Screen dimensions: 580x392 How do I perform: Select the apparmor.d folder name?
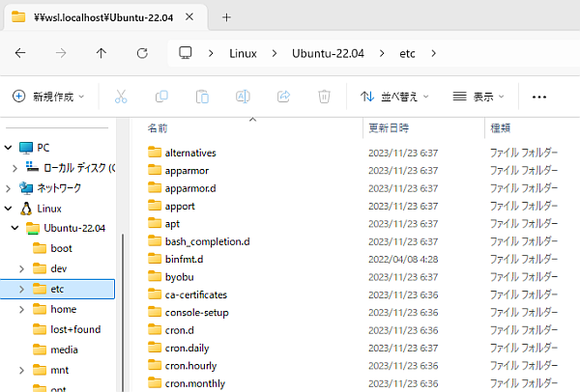(x=190, y=188)
